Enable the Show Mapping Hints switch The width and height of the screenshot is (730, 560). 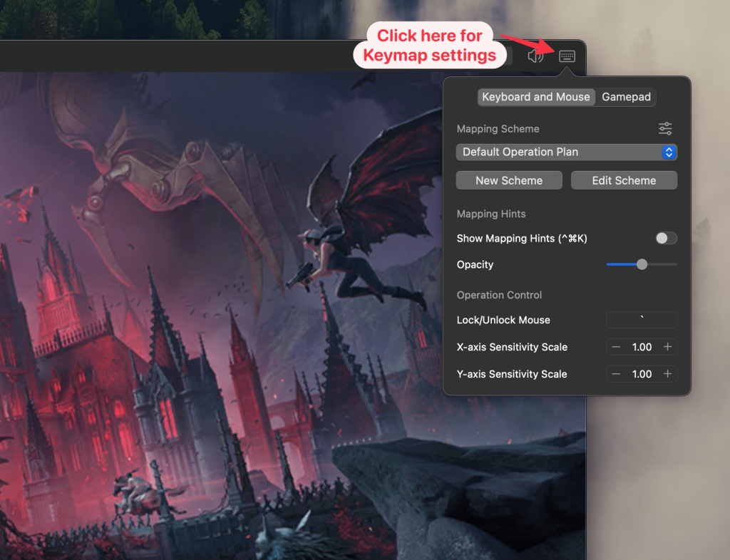(666, 238)
